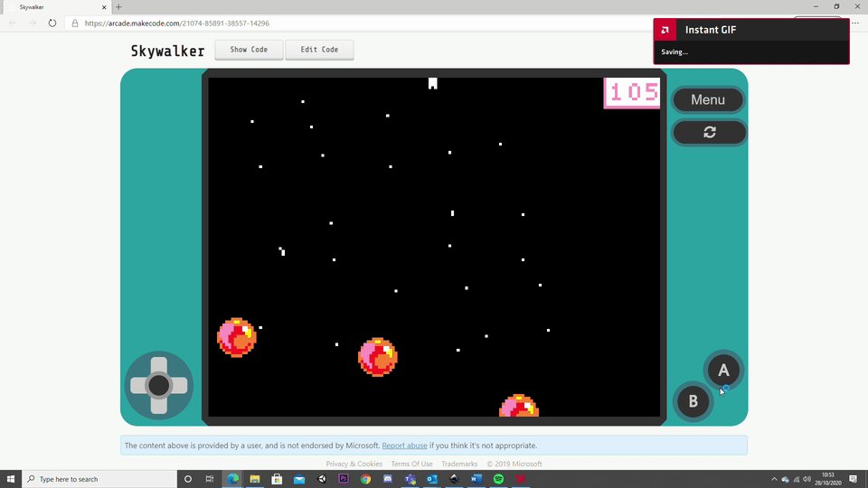Open Google Chrome from the taskbar

coord(366,479)
